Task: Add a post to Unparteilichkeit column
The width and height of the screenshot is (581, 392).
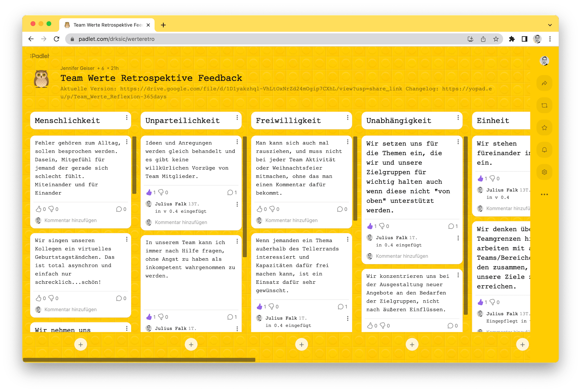Action: pyautogui.click(x=191, y=345)
